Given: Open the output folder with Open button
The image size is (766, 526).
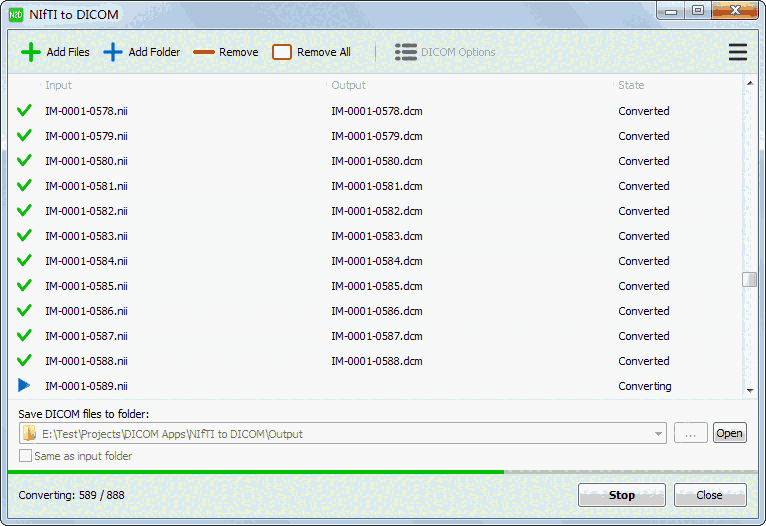Looking at the screenshot, I should click(x=729, y=433).
